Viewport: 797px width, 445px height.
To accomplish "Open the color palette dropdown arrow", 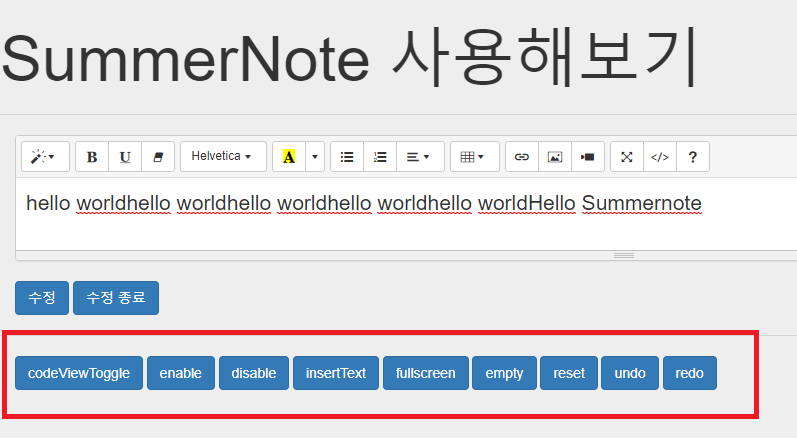I will tap(315, 157).
